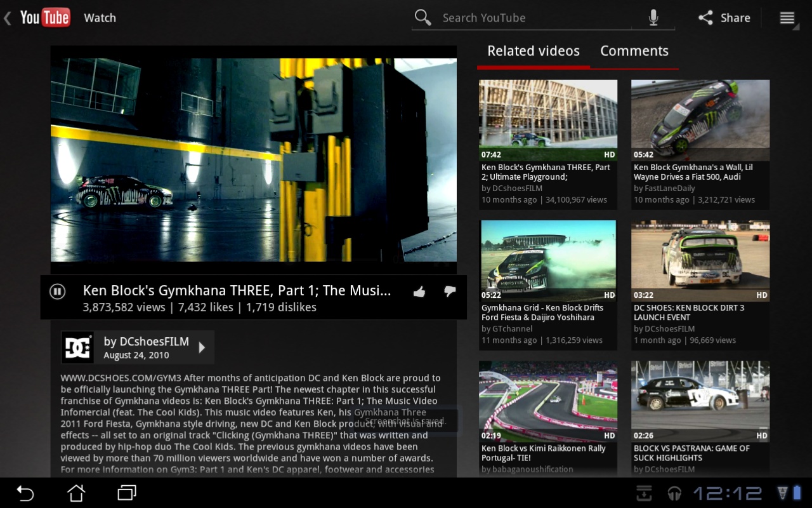This screenshot has height=508, width=812.
Task: Click title Ken Block vs Kimi Raikkonen Rally
Action: point(544,453)
